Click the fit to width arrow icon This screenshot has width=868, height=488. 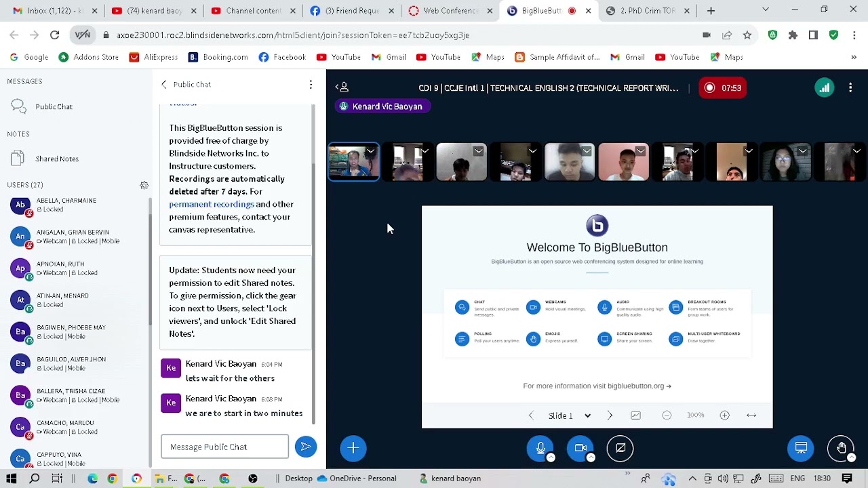751,415
